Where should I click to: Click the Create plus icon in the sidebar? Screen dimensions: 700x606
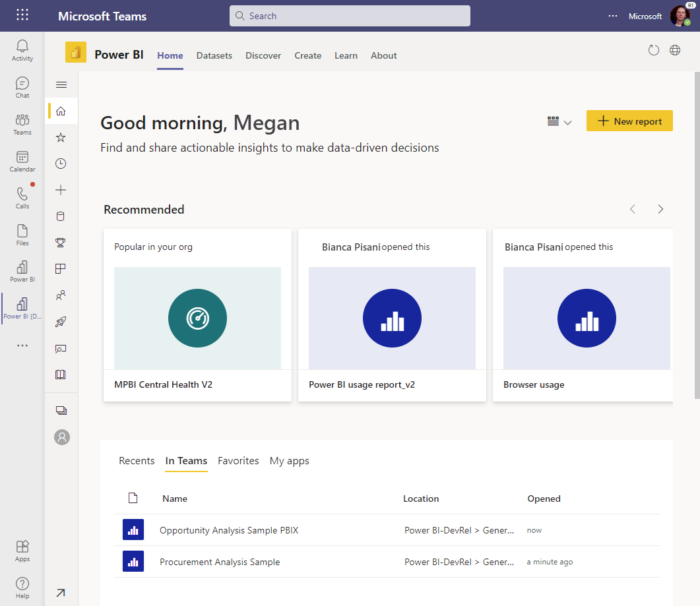point(61,189)
